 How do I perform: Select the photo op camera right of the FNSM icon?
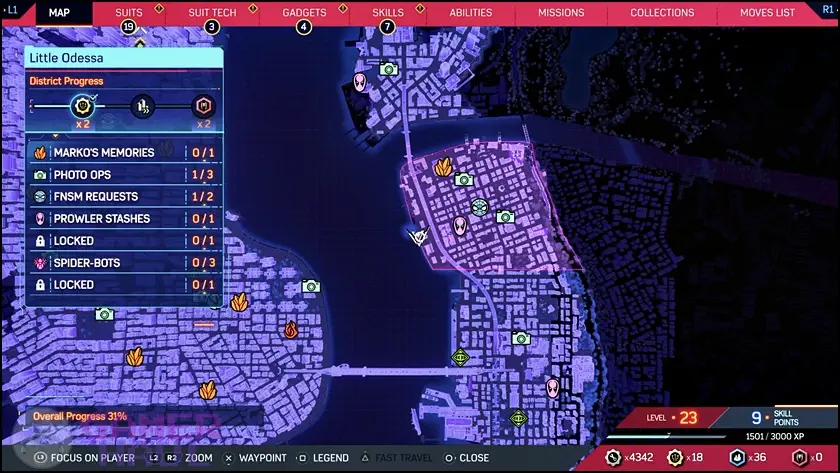pyautogui.click(x=505, y=217)
